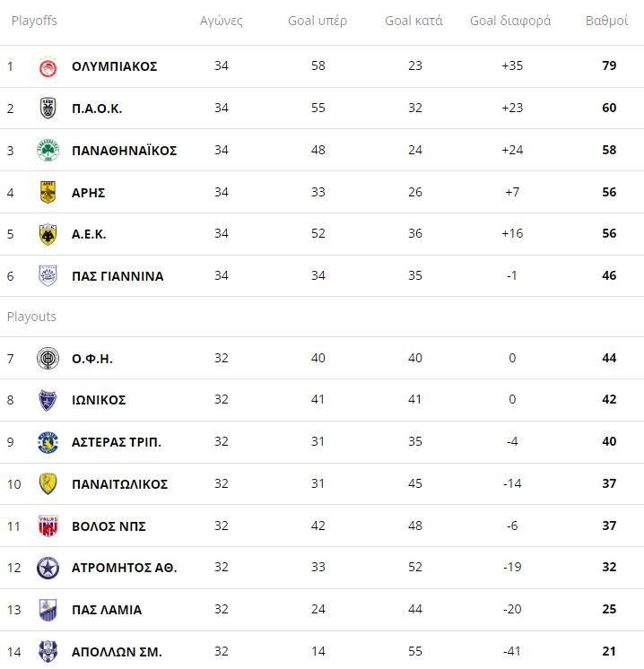This screenshot has height=669, width=644.
Task: Click the O.F.I. club crest icon
Action: (x=48, y=359)
